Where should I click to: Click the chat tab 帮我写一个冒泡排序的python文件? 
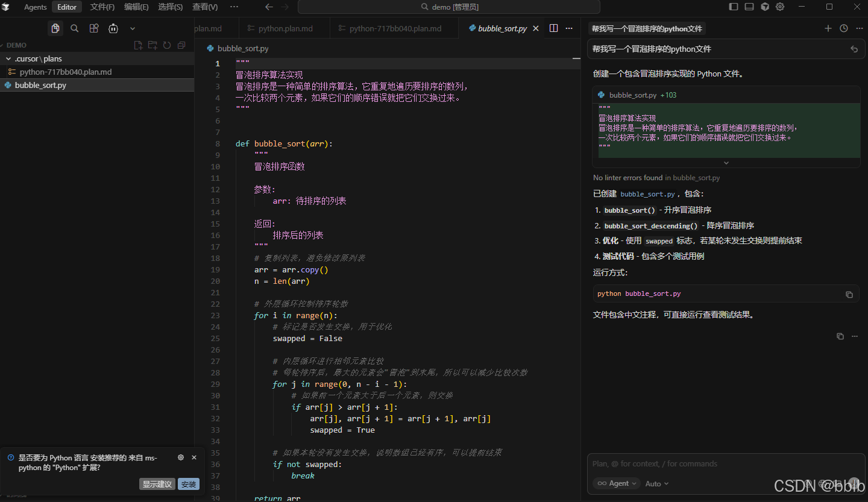click(647, 28)
